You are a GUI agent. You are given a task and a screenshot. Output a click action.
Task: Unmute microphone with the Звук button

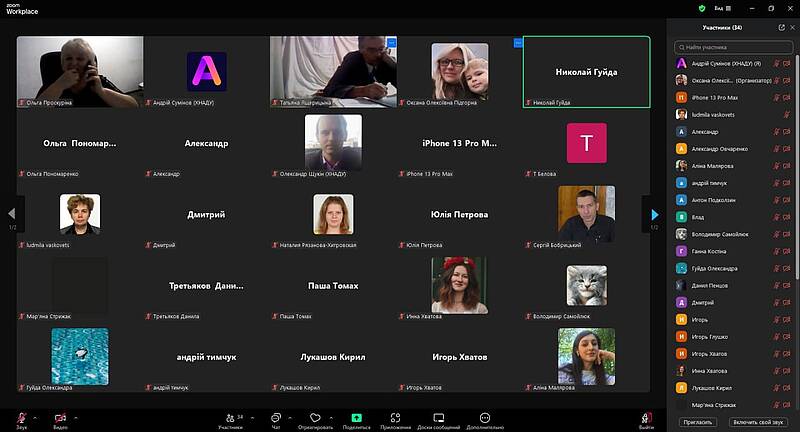click(18, 416)
